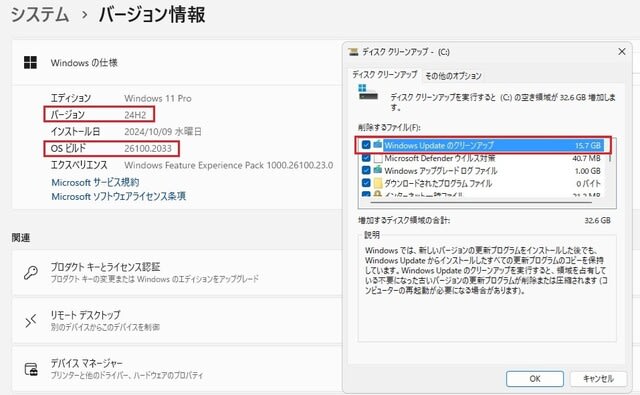Toggle Microsoft Defender ウイルス対策 checkbox

pos(366,158)
